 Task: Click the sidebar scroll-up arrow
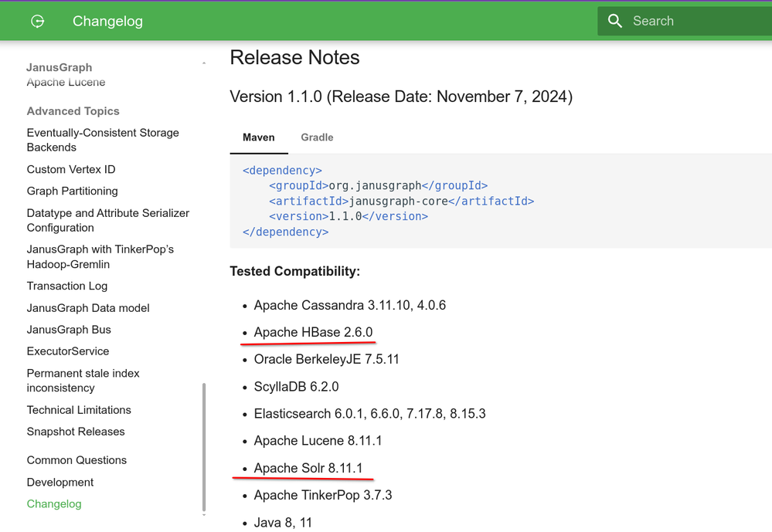coord(204,63)
